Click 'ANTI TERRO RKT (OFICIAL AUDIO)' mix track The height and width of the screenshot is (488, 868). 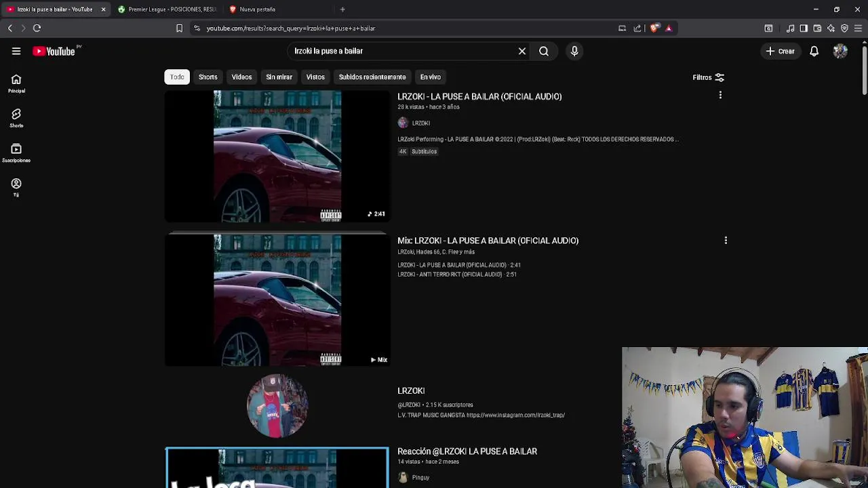457,274
